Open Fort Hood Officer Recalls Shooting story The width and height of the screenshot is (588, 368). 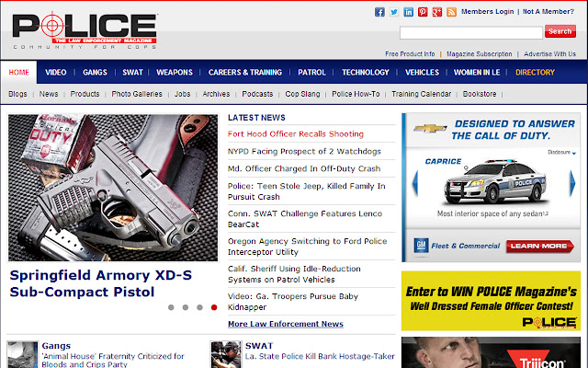296,134
